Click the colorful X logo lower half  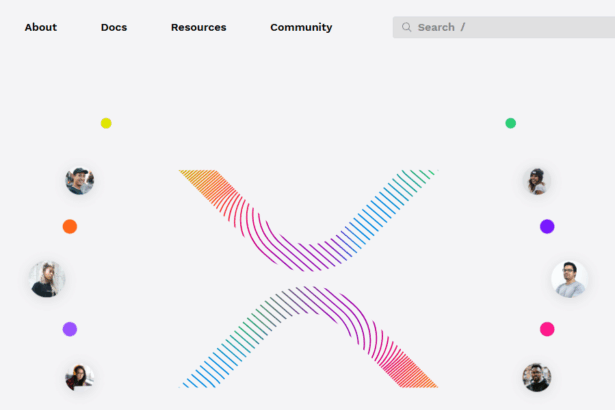coord(308,337)
